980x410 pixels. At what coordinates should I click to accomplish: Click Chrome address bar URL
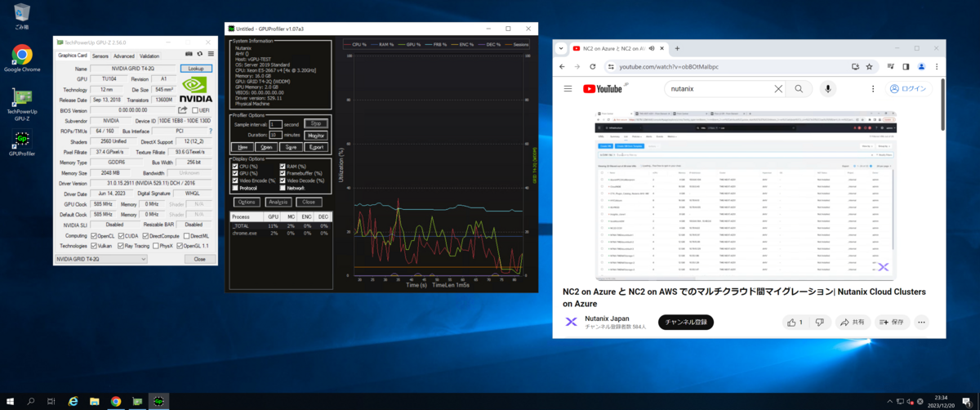click(670, 67)
